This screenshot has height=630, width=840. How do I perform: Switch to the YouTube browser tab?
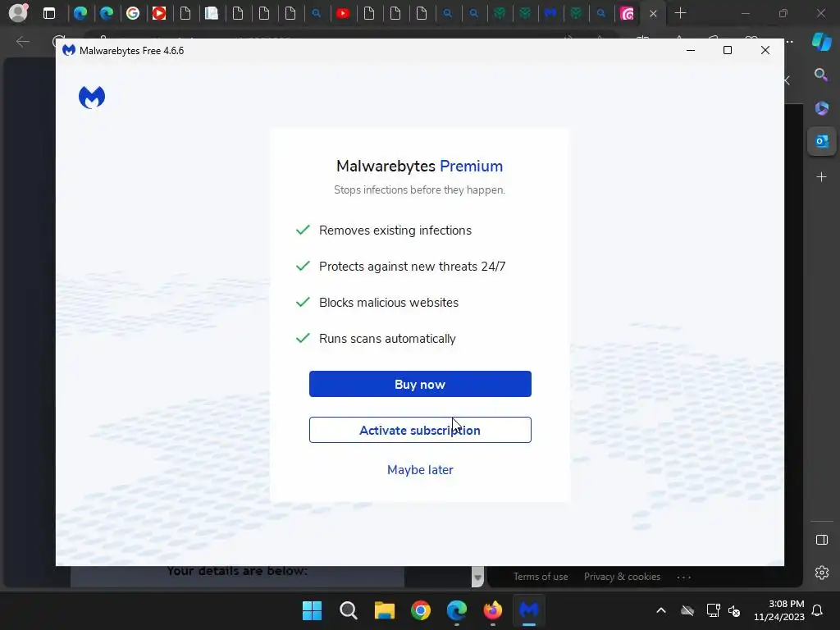(x=343, y=13)
